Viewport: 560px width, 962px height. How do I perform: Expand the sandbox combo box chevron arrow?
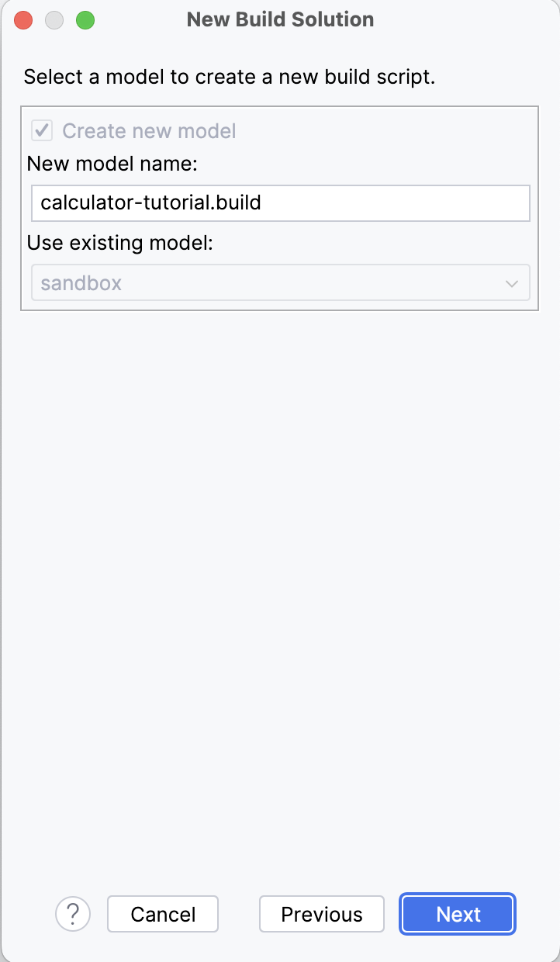click(x=511, y=283)
